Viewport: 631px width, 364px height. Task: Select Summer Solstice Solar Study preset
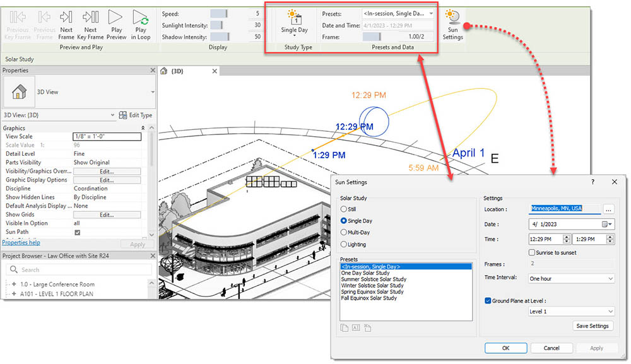point(374,279)
